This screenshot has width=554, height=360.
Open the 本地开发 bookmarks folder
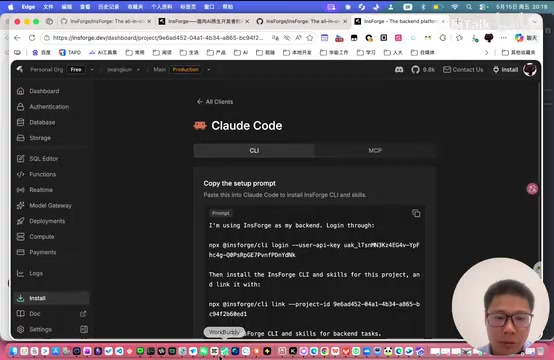click(297, 52)
